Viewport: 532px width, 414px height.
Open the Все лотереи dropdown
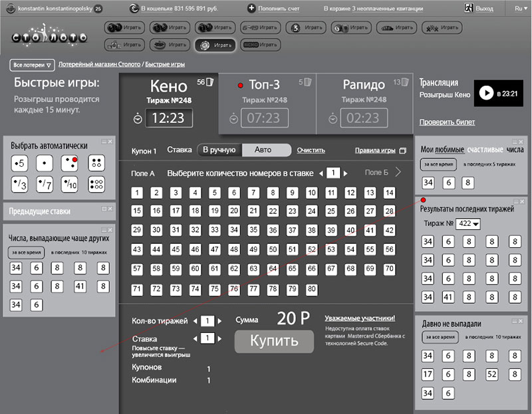[x=31, y=65]
